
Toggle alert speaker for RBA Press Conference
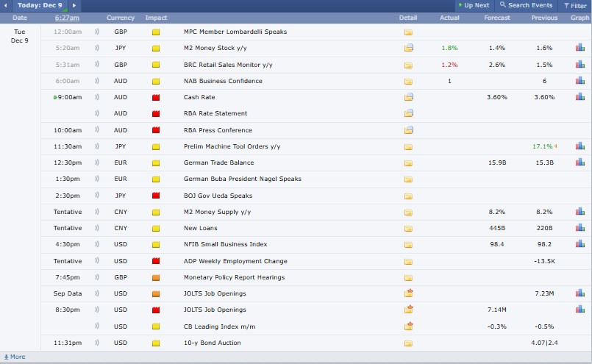97,130
